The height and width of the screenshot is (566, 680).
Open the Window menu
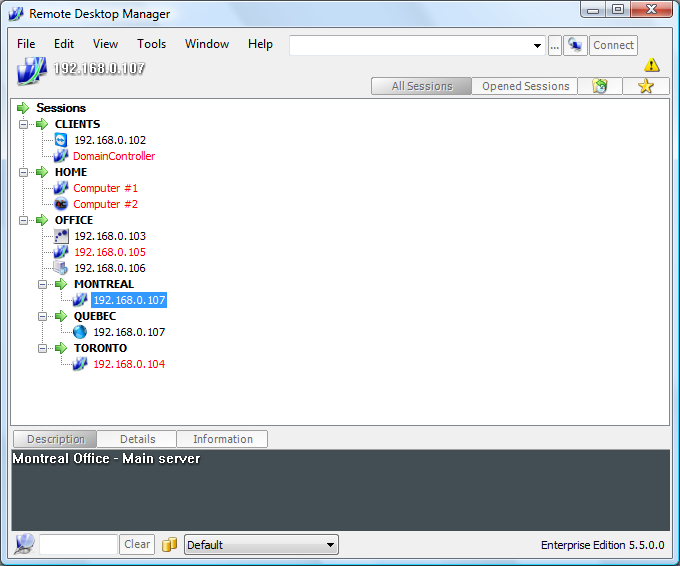207,44
